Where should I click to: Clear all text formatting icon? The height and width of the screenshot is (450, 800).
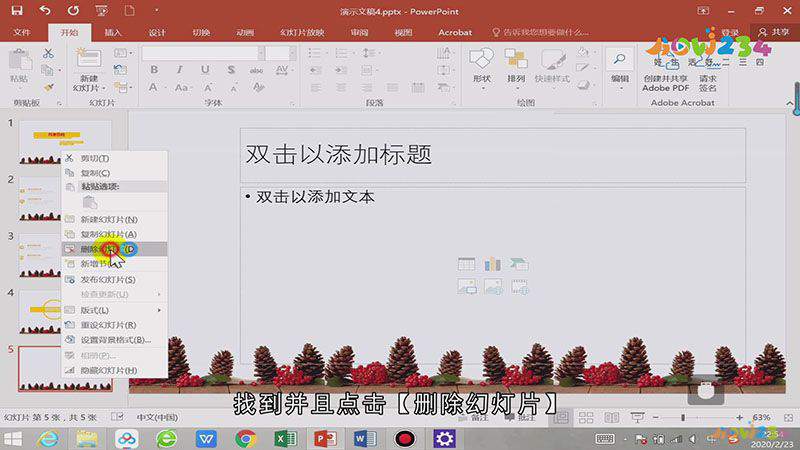pyautogui.click(x=259, y=88)
